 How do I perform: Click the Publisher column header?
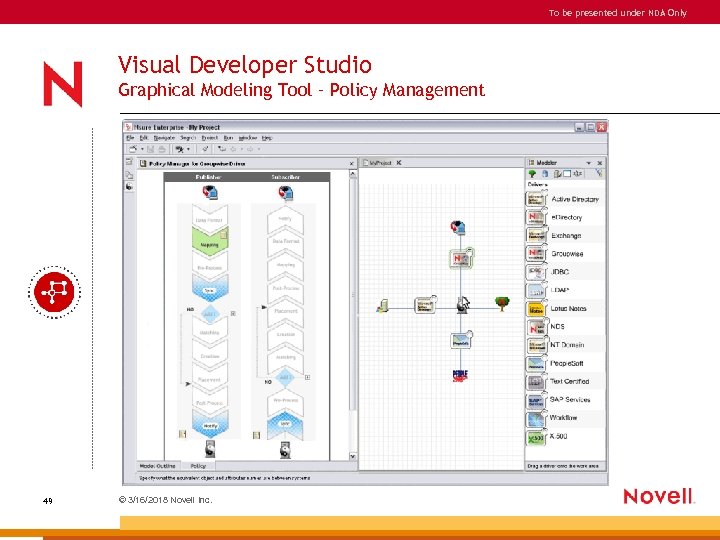[x=208, y=177]
